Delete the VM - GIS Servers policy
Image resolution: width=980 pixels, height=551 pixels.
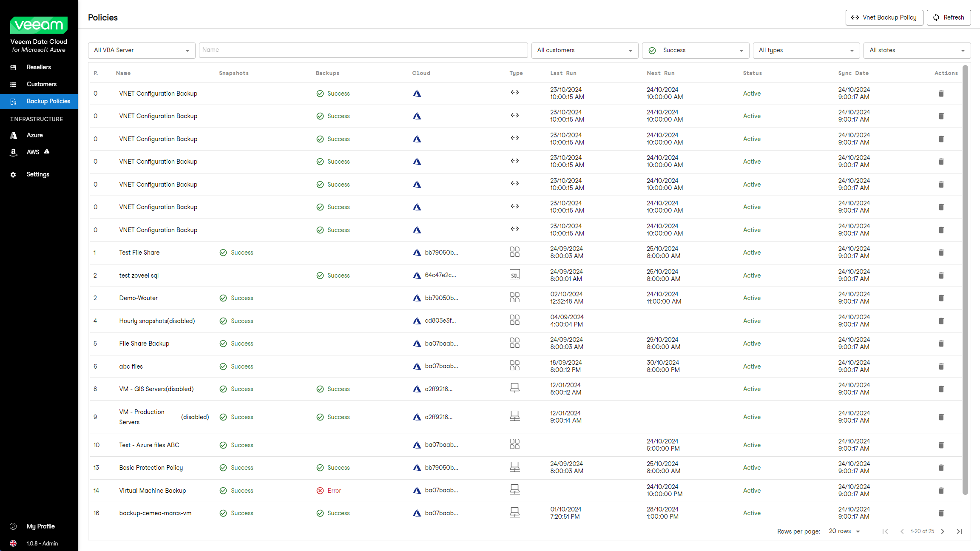(941, 389)
